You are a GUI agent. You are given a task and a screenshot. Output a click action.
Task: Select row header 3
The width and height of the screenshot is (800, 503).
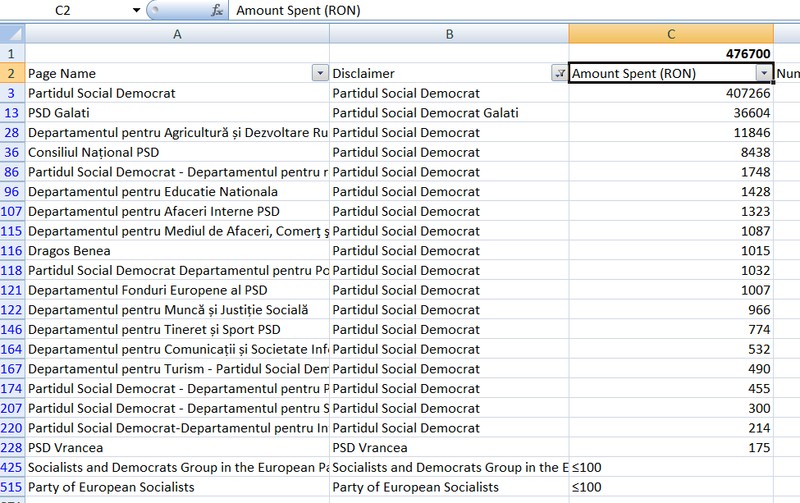tap(12, 93)
